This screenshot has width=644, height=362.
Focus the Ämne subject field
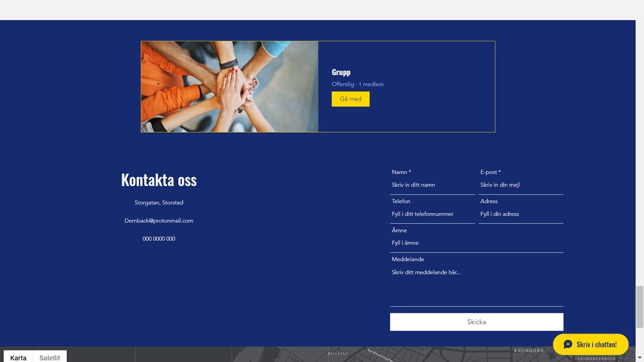476,243
